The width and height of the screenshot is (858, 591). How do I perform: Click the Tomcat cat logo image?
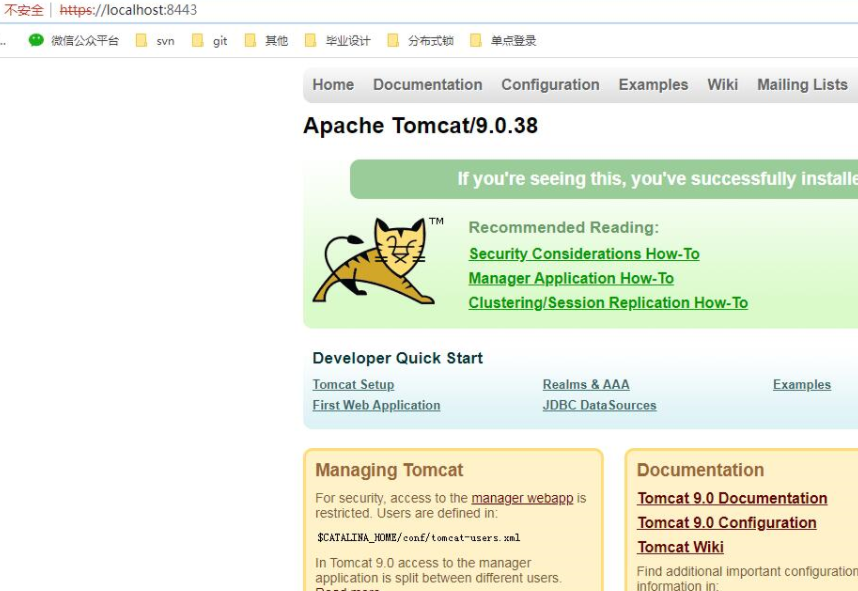click(x=378, y=261)
